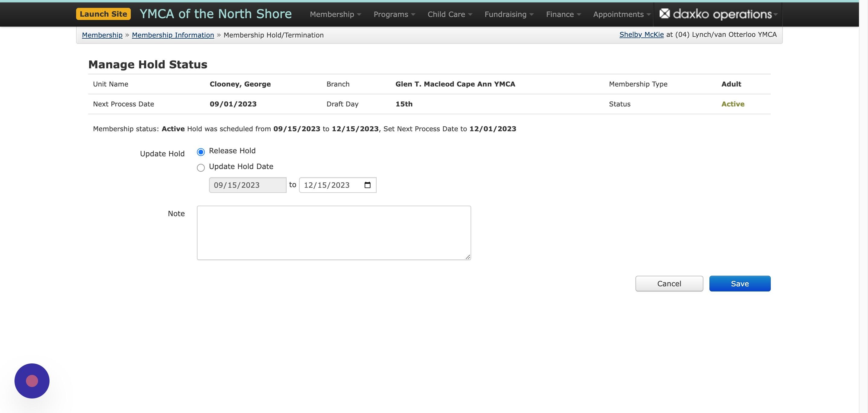Open the Appointments dropdown menu

(x=622, y=14)
